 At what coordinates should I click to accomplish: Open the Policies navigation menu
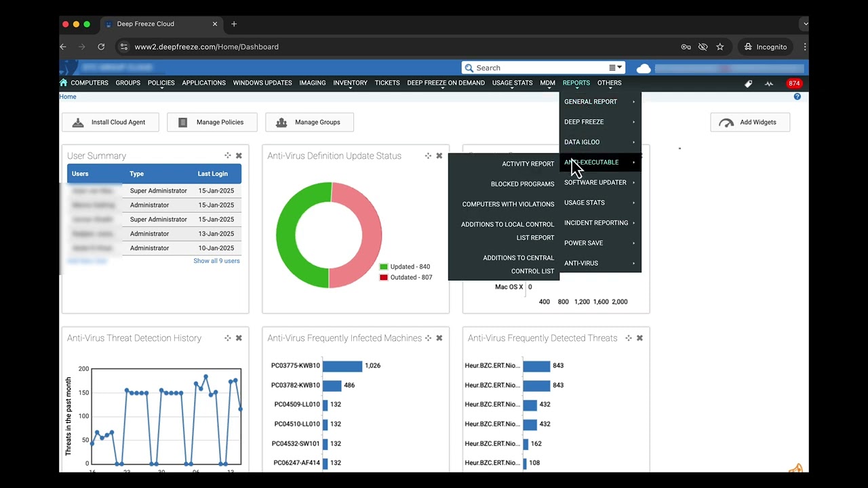click(x=161, y=83)
